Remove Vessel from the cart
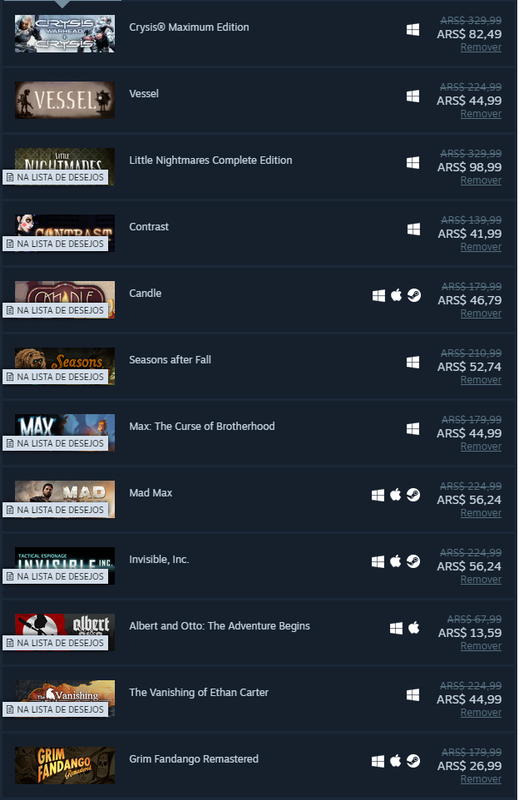 481,114
